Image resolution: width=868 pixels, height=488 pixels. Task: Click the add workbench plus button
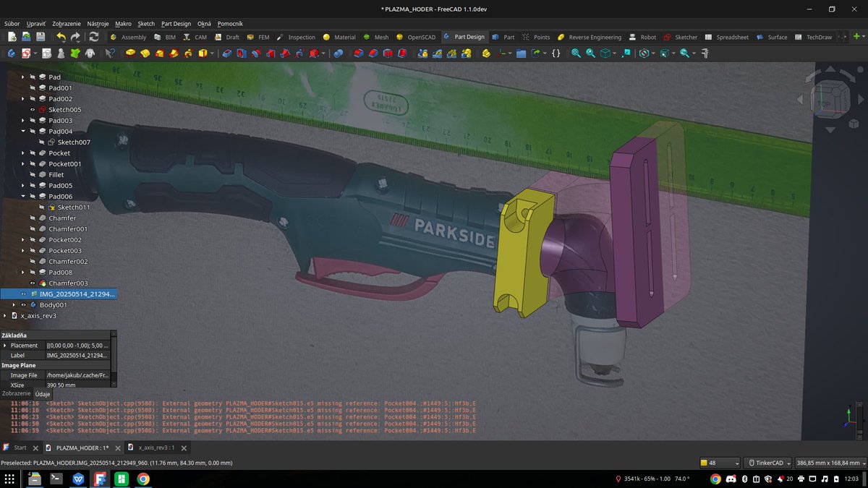pos(856,37)
